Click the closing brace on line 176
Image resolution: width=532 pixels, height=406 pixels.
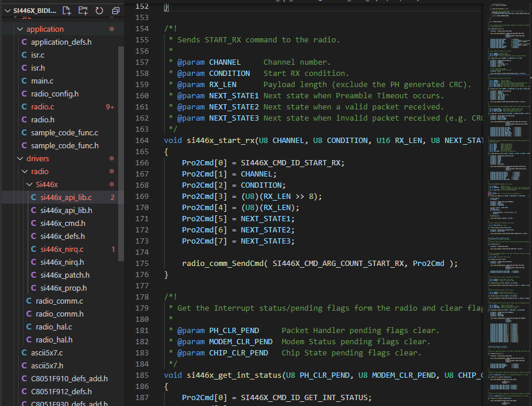pyautogui.click(x=166, y=275)
